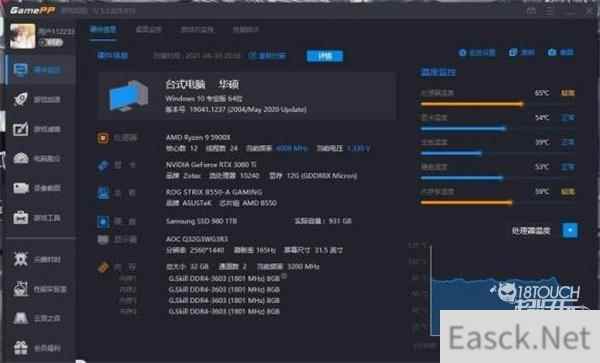600x363 pixels.
Task: Click the AOC monitor model name text
Action: [197, 239]
